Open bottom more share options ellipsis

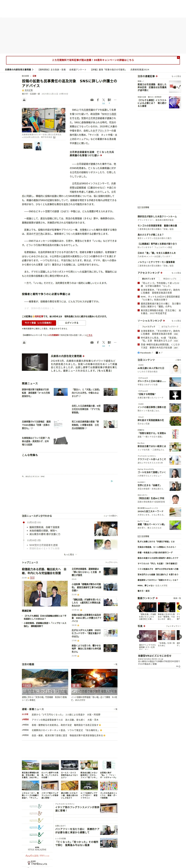115,342
